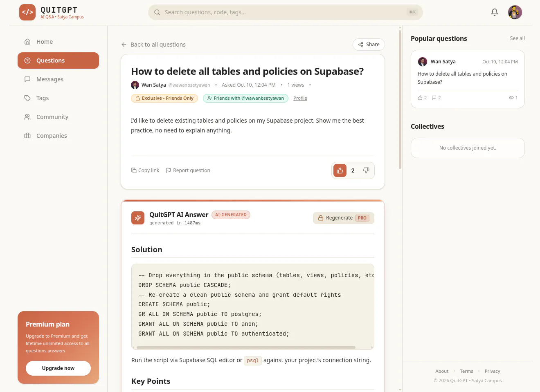Screen dimensions: 540x392
Task: Click the comments count on popular question card
Action: (x=436, y=98)
